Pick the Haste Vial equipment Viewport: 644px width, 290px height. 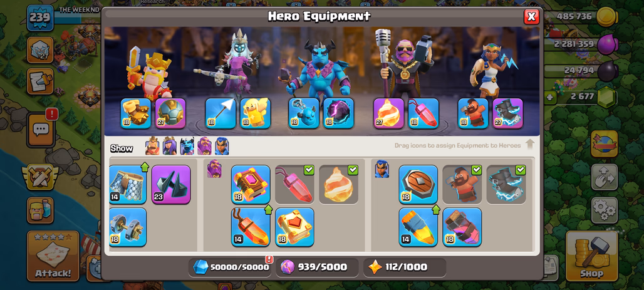tap(462, 227)
